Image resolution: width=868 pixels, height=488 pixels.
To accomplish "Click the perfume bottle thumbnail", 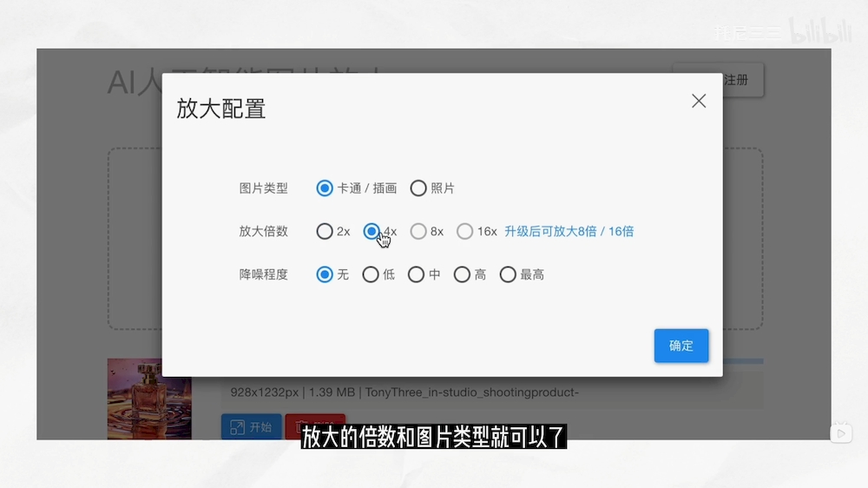I will tap(149, 399).
